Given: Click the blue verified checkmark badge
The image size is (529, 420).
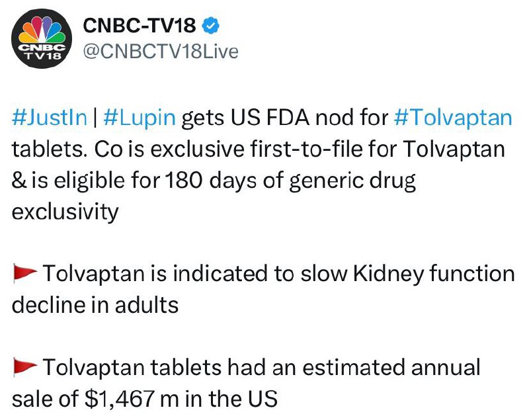Looking at the screenshot, I should (x=210, y=26).
